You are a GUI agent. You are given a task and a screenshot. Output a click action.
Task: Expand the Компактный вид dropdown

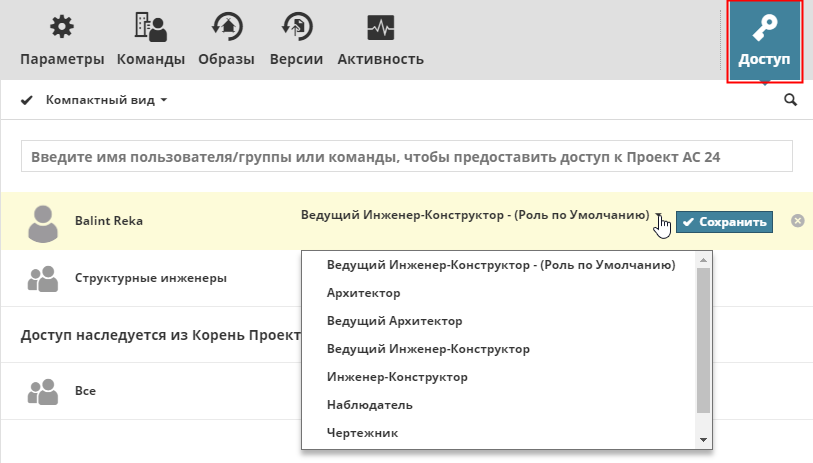[163, 100]
